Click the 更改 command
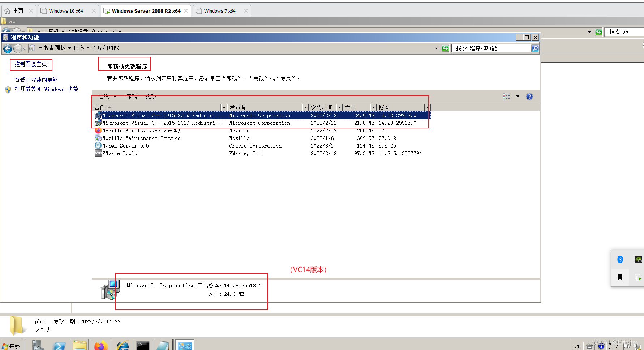Screen dimensions: 644x350 (151, 97)
